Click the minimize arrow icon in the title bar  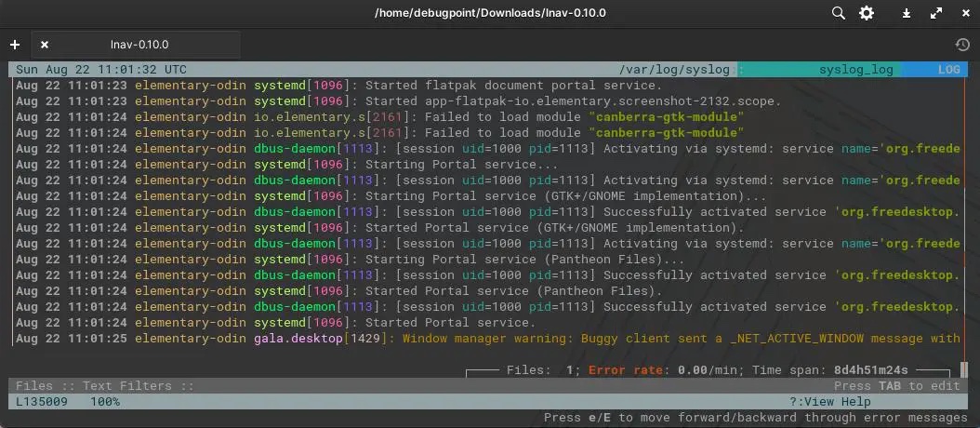[907, 13]
